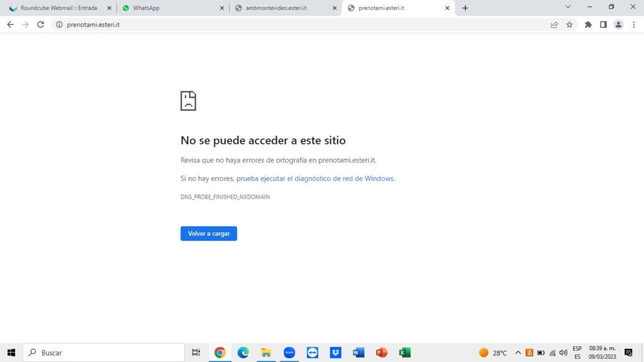This screenshot has height=362, width=644.
Task: Run the Windows network diagnostics link
Action: [314, 178]
